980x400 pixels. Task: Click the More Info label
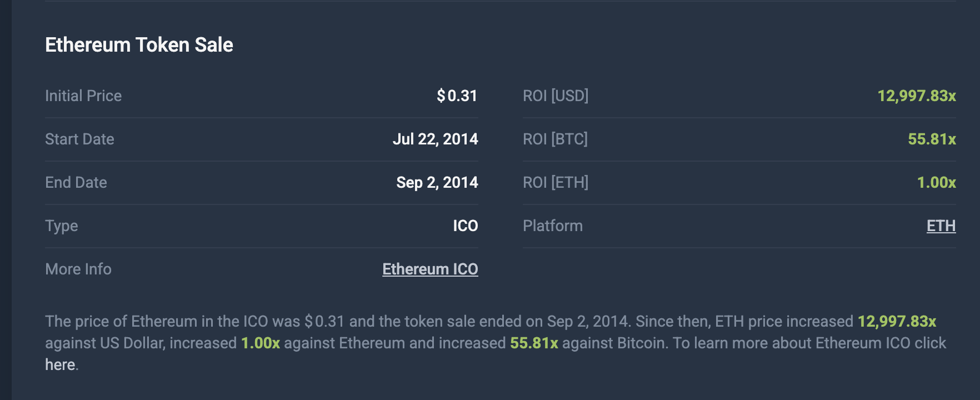[x=78, y=269]
